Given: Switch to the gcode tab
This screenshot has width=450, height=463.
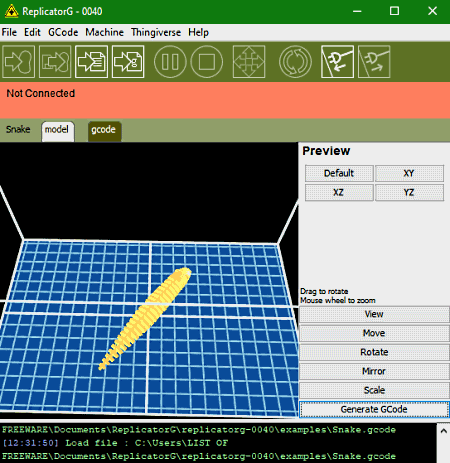Looking at the screenshot, I should coord(104,131).
